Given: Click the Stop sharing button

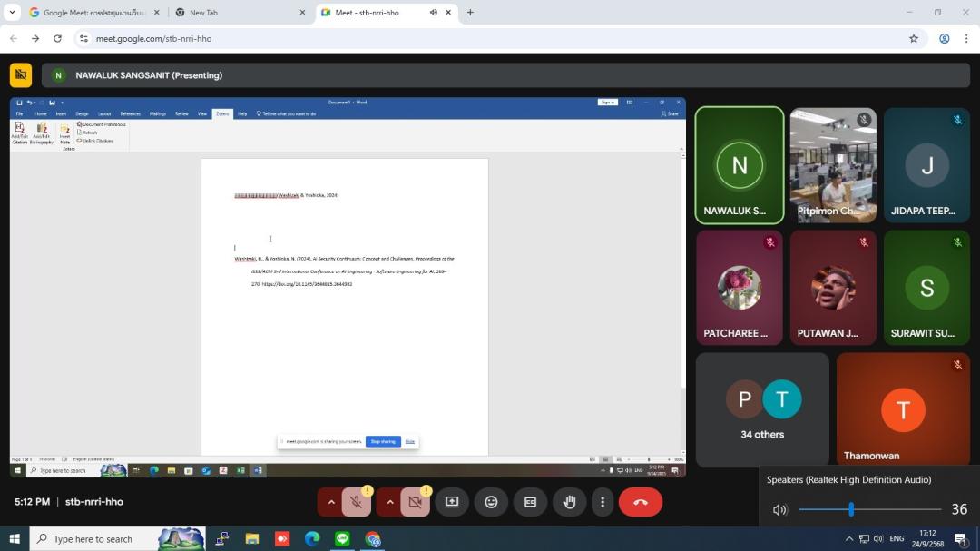Looking at the screenshot, I should pyautogui.click(x=382, y=441).
